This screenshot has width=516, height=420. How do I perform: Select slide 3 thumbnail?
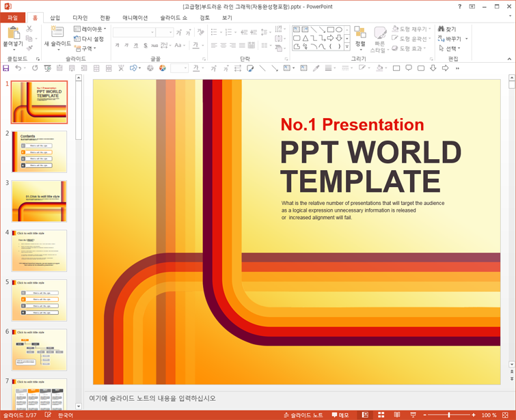[x=39, y=201]
